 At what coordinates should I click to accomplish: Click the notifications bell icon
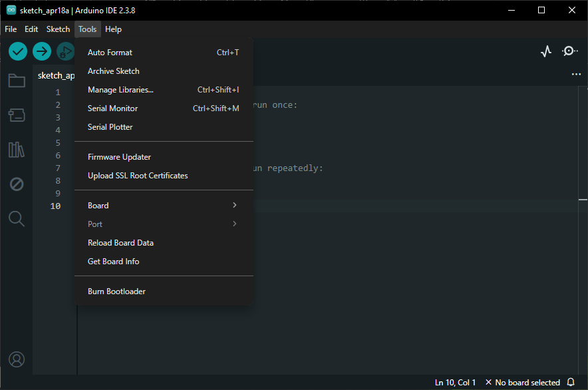[x=571, y=383]
